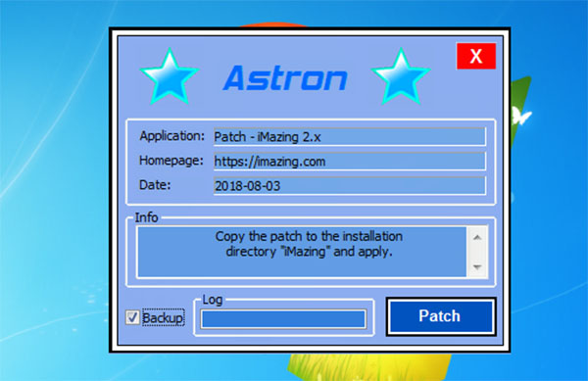
Task: Click the Backup checkbox label text
Action: point(163,317)
